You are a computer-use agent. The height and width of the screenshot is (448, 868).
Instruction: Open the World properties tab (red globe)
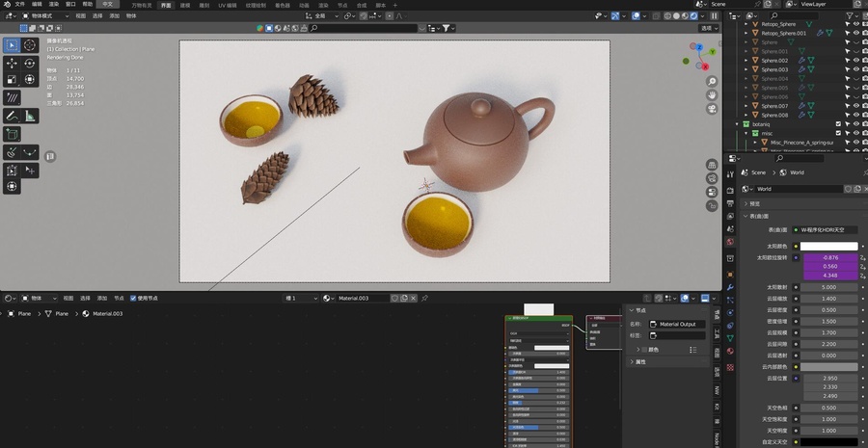(730, 242)
